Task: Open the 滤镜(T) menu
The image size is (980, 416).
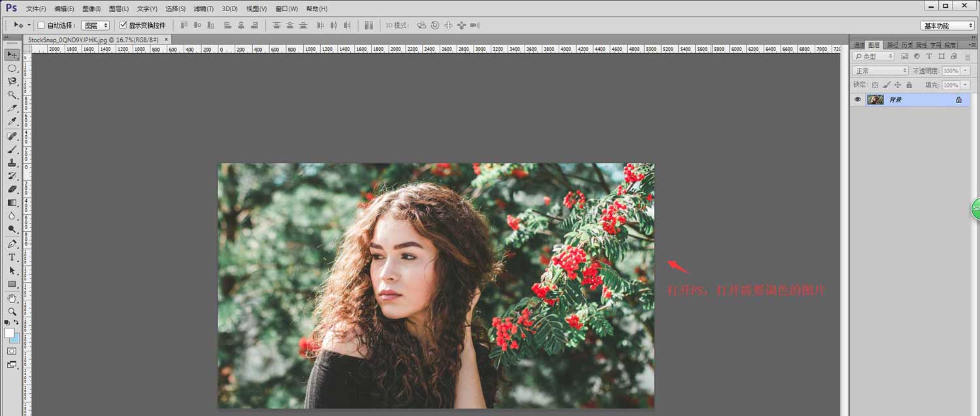Action: pyautogui.click(x=204, y=8)
